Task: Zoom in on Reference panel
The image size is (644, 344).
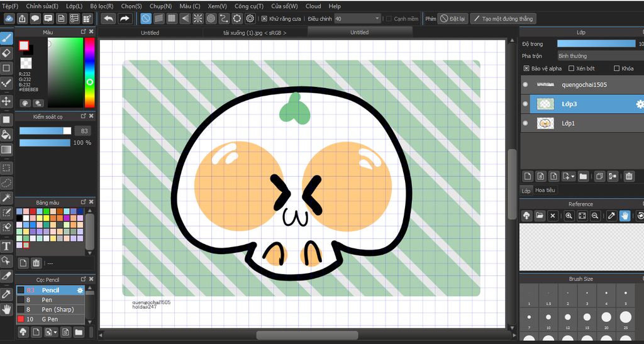Action: (x=569, y=216)
